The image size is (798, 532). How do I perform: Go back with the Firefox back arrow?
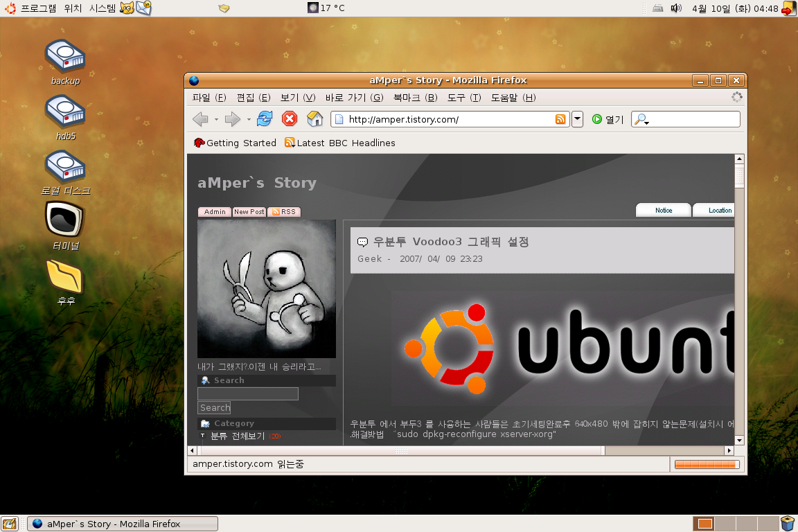pos(200,119)
